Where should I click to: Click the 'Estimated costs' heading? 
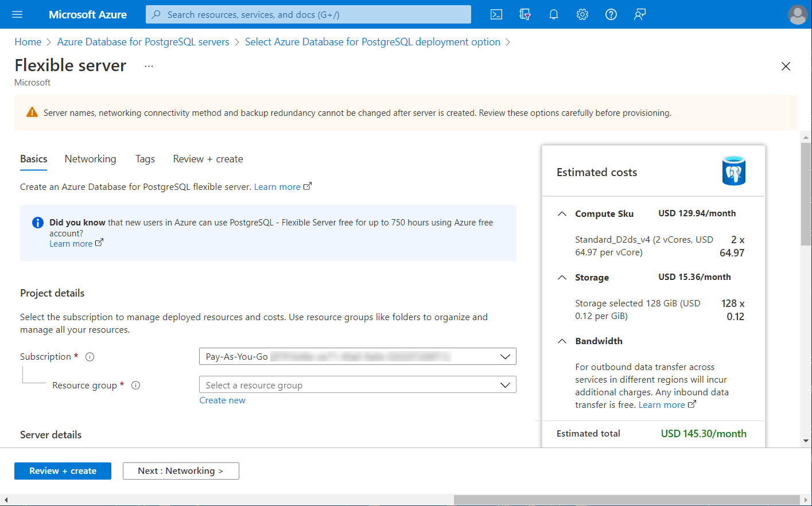click(x=597, y=172)
